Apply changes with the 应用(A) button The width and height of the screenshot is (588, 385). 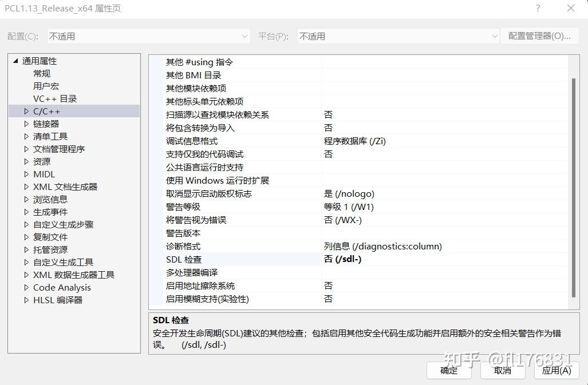click(x=556, y=370)
